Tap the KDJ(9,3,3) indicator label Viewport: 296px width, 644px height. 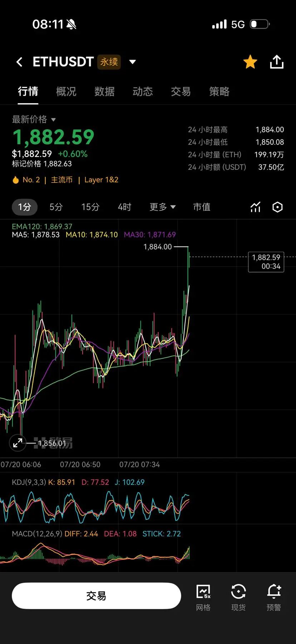pos(29,482)
